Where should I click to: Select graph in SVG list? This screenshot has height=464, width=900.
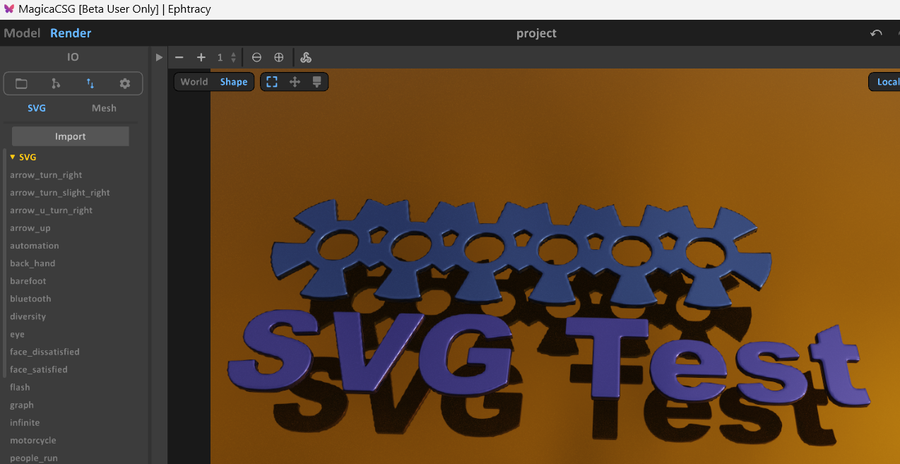coord(22,405)
